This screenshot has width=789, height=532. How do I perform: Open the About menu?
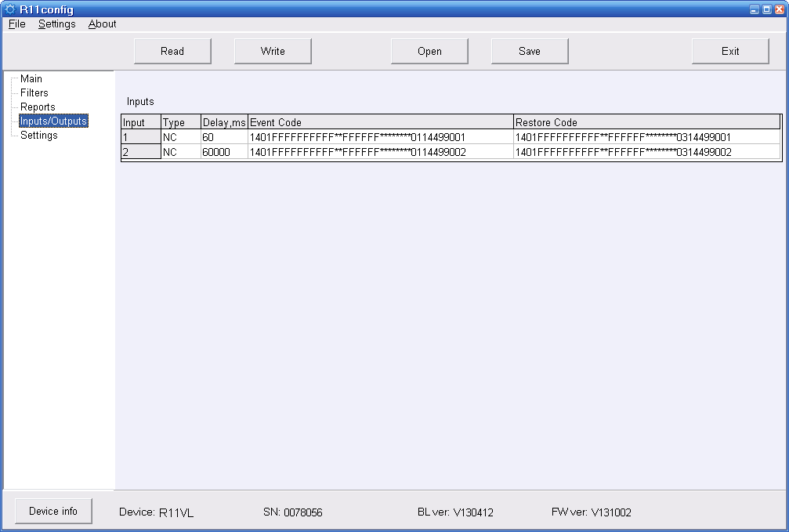point(102,24)
